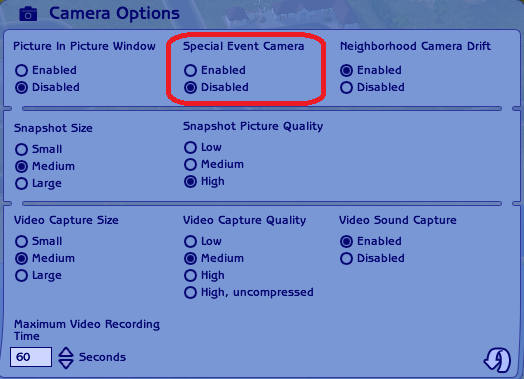
Task: Select High Video Capture Quality
Action: 190,276
